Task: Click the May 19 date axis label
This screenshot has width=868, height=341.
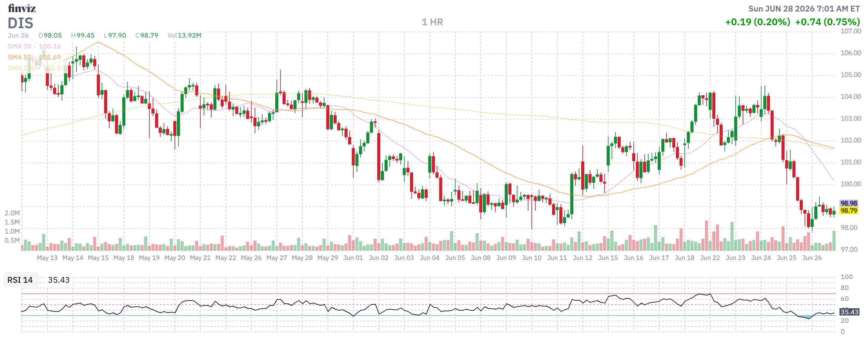Action: 149,258
